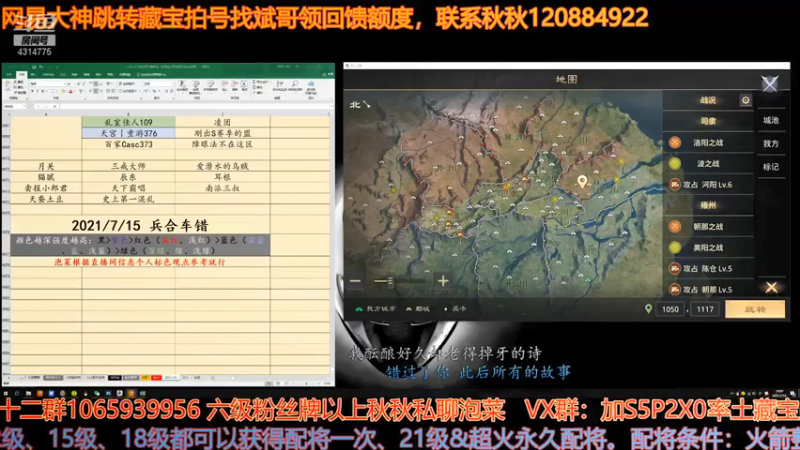800x450 pixels.
Task: Click Y coordinate field showing 1117
Action: click(x=705, y=309)
